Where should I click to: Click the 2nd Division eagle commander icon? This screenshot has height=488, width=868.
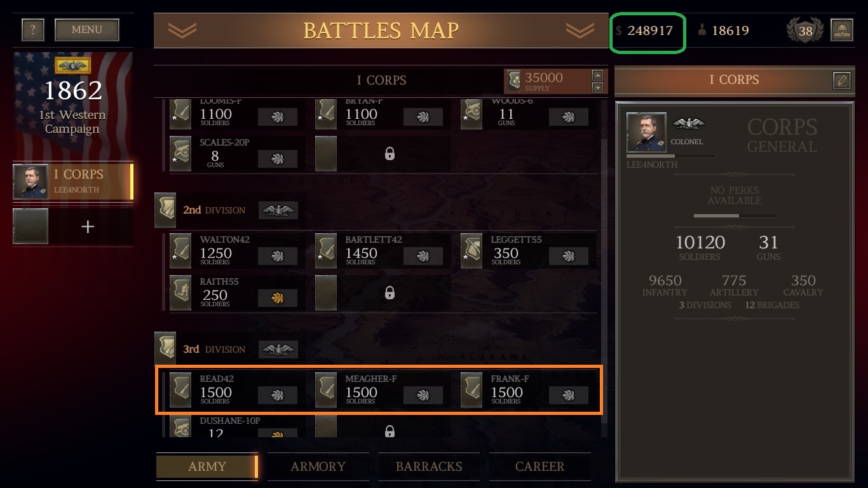click(x=278, y=210)
